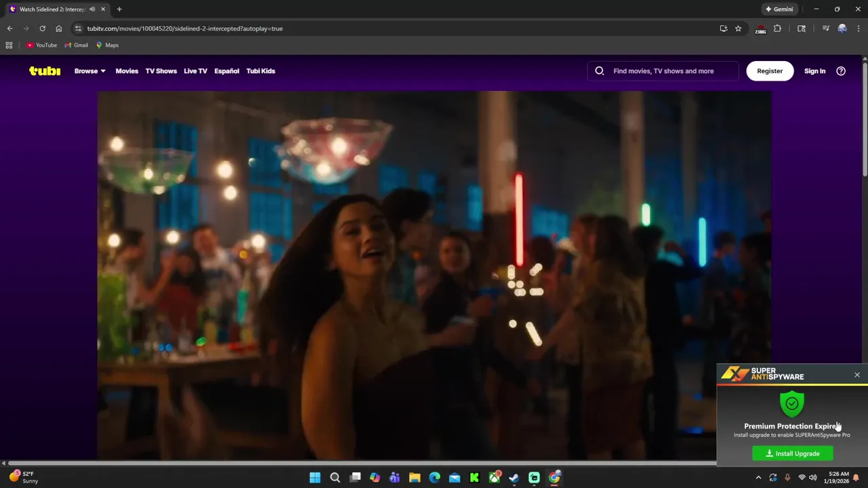Open the Chrome three-dot menu
The width and height of the screenshot is (868, 488).
[859, 28]
